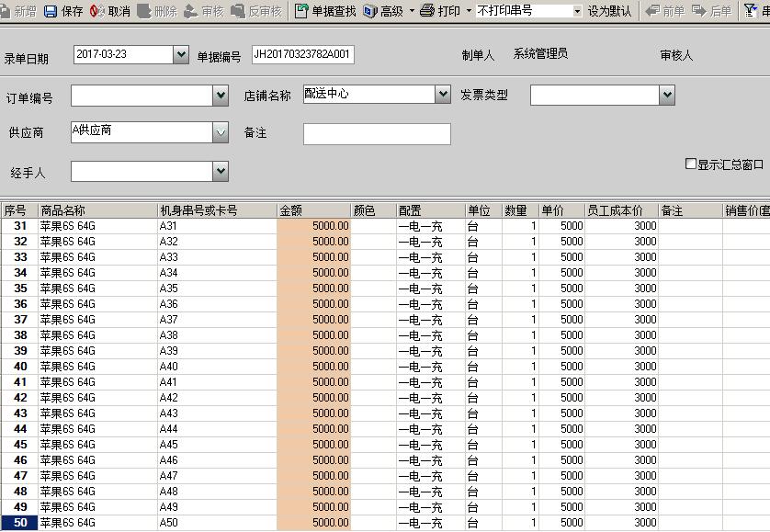
Task: Click the 设为默认 button
Action: click(609, 11)
